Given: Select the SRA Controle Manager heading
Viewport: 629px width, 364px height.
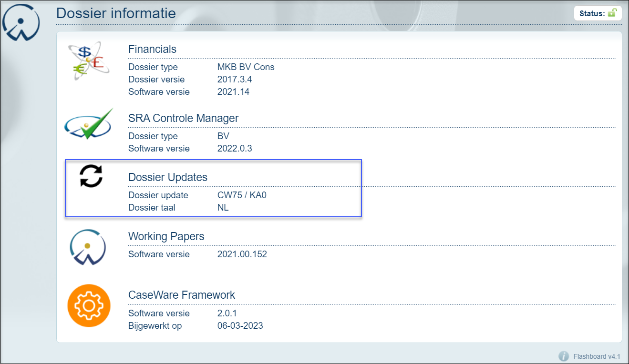Looking at the screenshot, I should tap(183, 118).
